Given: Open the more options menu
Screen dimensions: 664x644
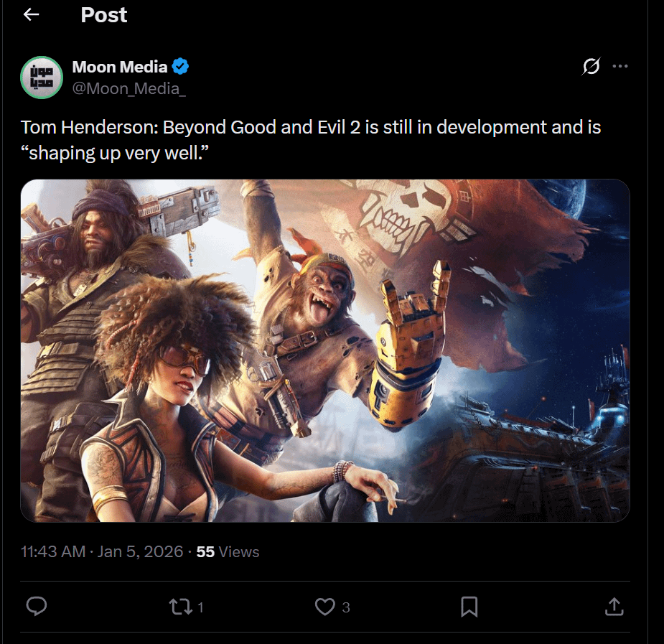Looking at the screenshot, I should click(x=620, y=67).
